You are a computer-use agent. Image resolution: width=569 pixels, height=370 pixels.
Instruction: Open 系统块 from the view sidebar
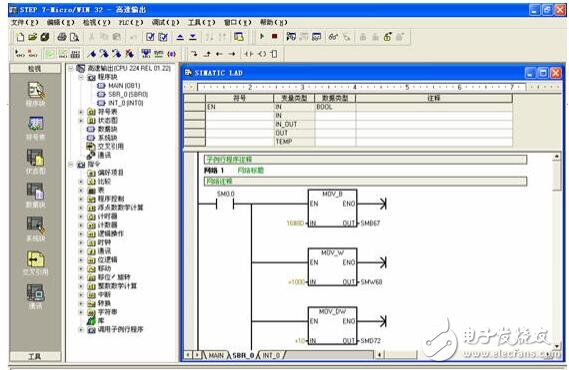36,229
